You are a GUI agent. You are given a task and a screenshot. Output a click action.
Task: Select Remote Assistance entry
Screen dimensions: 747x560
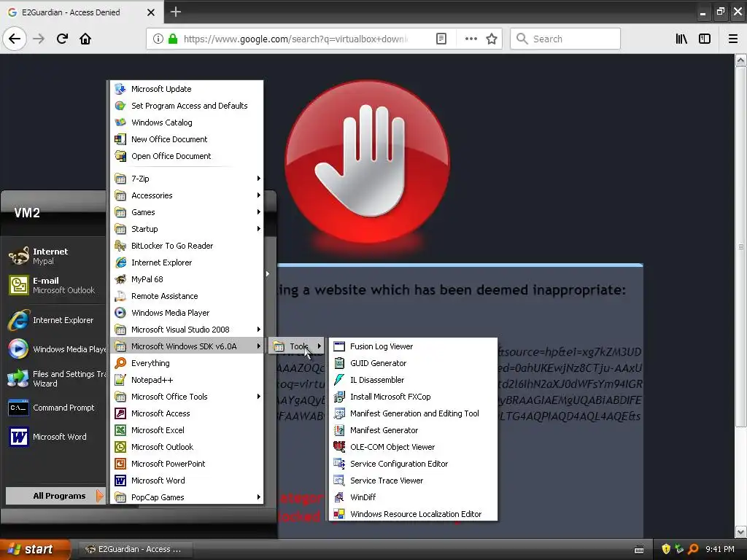pyautogui.click(x=187, y=296)
